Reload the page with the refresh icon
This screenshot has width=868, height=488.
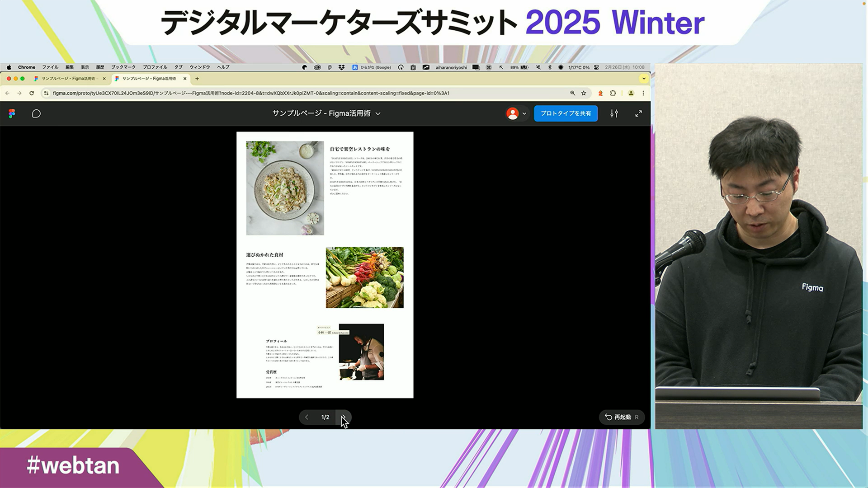[x=32, y=93]
